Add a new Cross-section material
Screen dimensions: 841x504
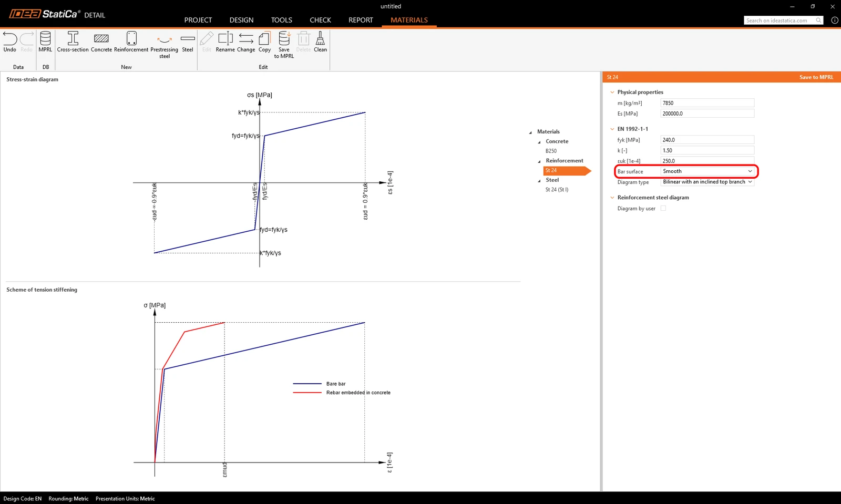pos(73,39)
